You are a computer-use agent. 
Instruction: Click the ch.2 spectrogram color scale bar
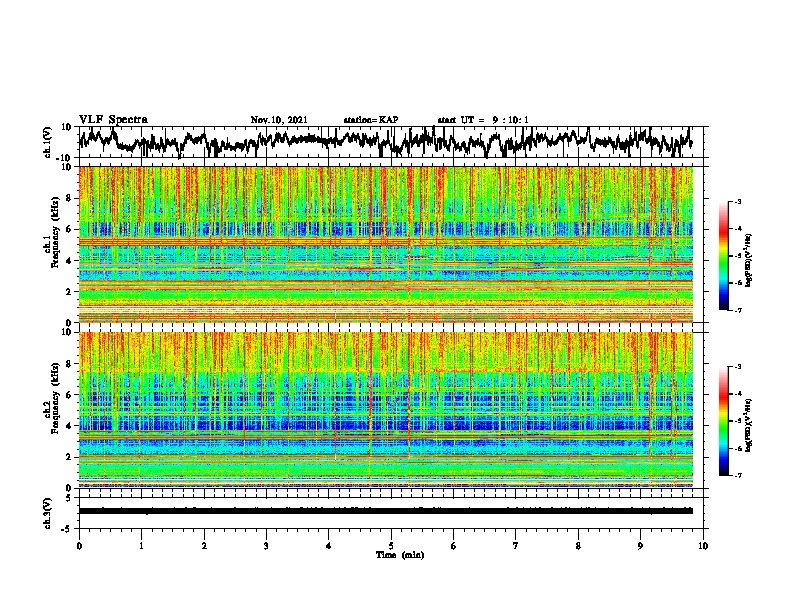tap(723, 421)
